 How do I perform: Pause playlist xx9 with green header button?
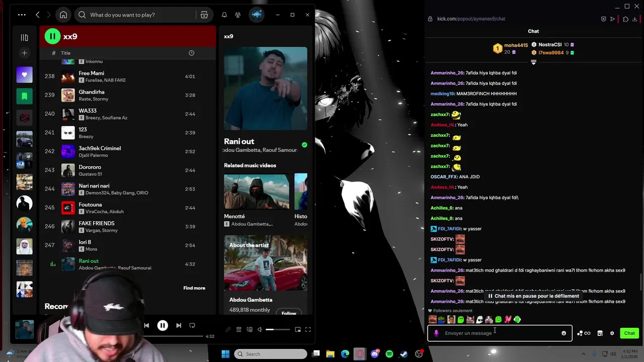pyautogui.click(x=52, y=36)
